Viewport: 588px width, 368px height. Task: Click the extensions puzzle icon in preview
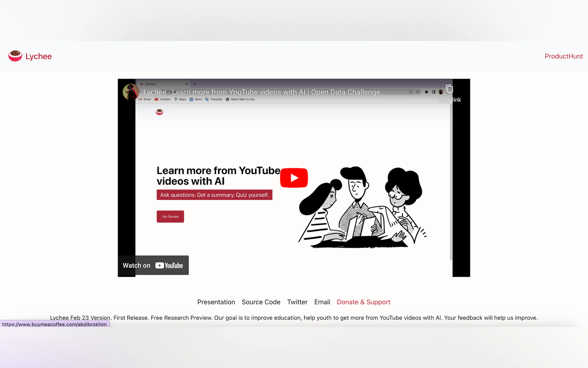pos(426,92)
